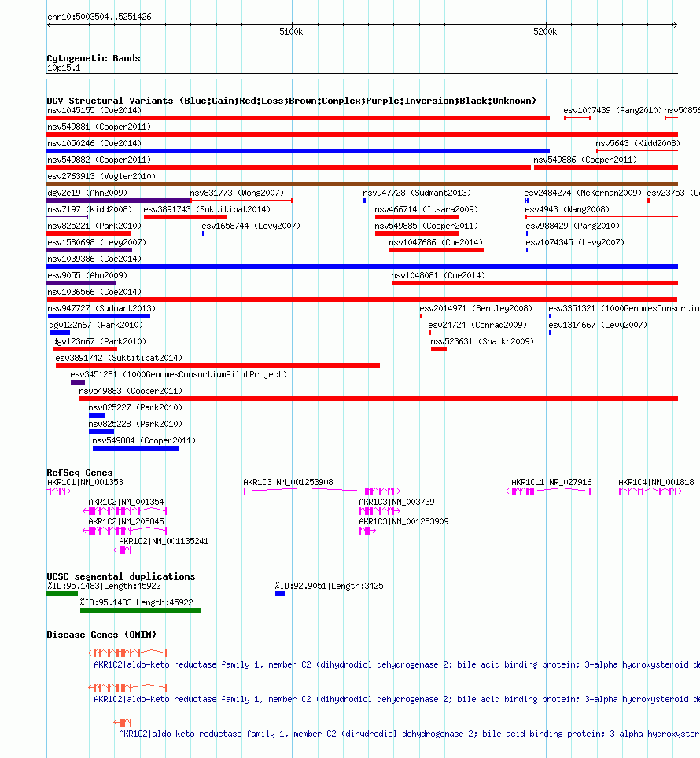The height and width of the screenshot is (758, 700).
Task: Select AKR1C2|NM_205845 gene label
Action: [x=126, y=521]
